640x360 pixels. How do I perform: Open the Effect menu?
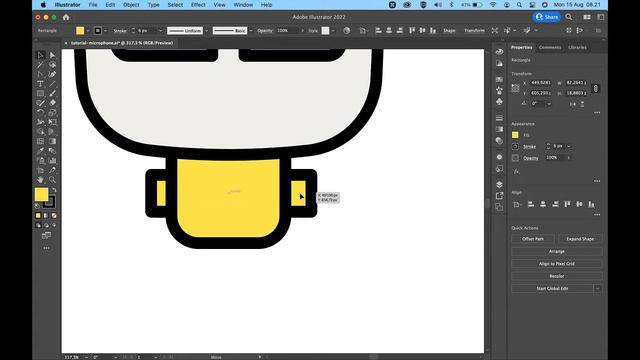(x=198, y=5)
